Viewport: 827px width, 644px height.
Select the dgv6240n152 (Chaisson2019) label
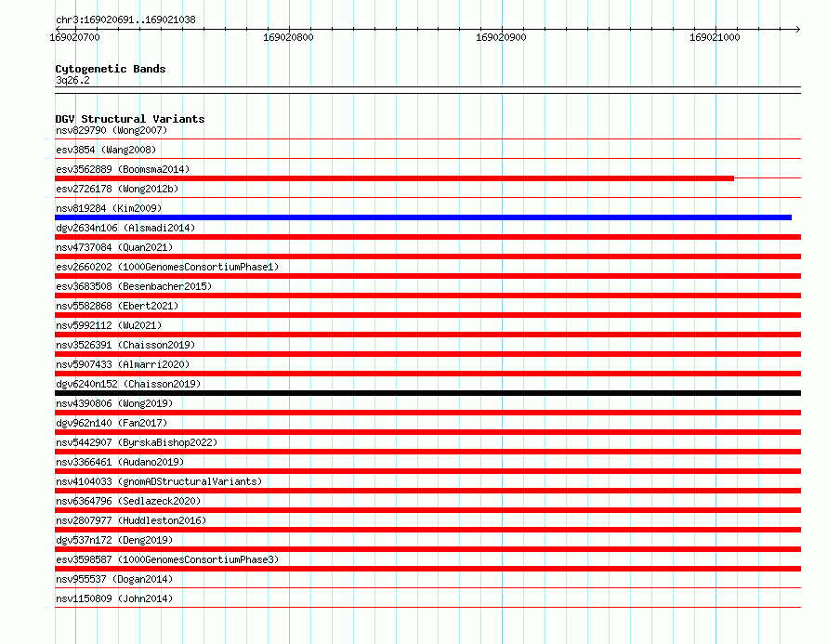pos(128,384)
